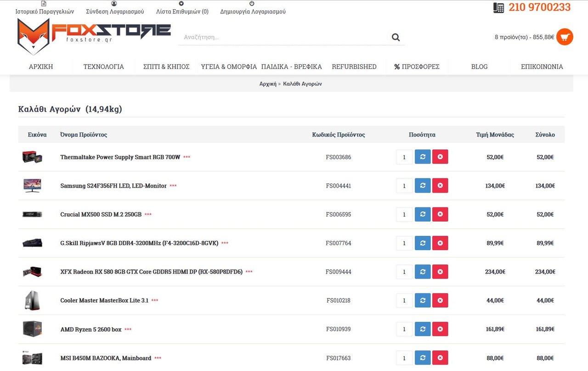Click product code FS009444

click(x=339, y=272)
